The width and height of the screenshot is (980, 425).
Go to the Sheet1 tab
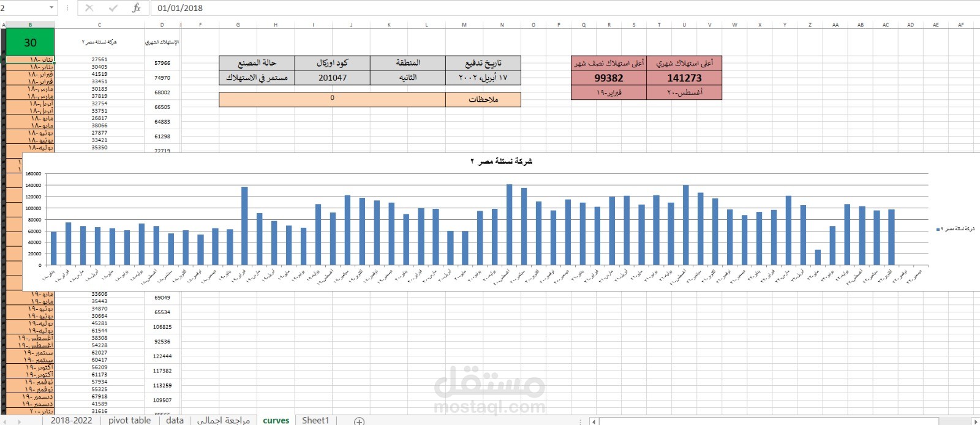(x=315, y=420)
